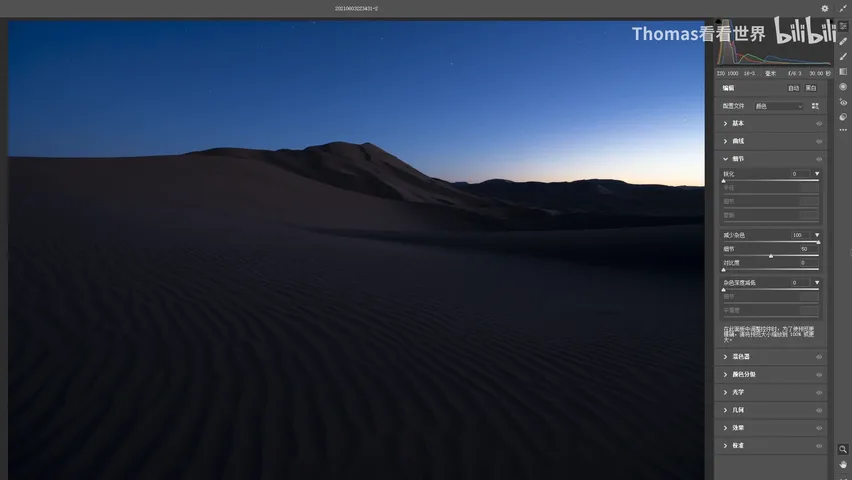
Task: Select the Hand pan tool
Action: (x=843, y=465)
